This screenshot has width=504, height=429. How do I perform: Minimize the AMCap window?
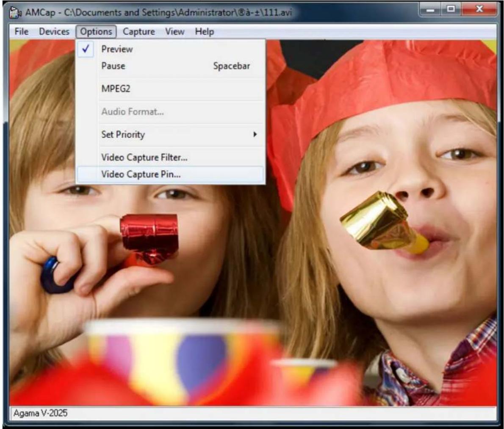click(430, 9)
